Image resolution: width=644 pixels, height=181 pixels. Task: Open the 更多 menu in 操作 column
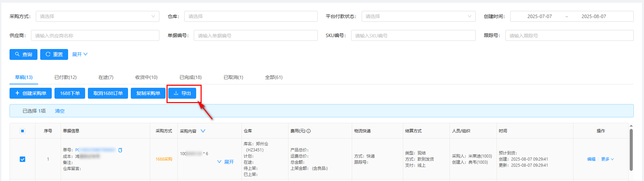(x=607, y=159)
